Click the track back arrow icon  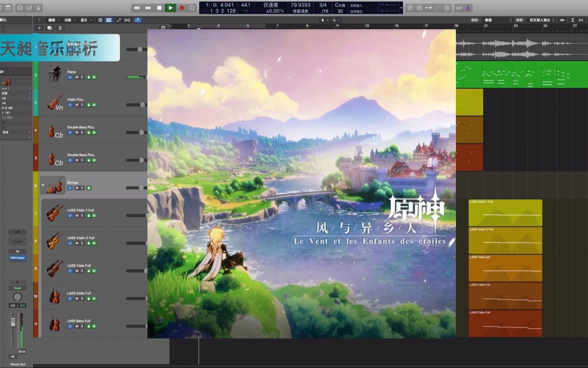coord(39,20)
